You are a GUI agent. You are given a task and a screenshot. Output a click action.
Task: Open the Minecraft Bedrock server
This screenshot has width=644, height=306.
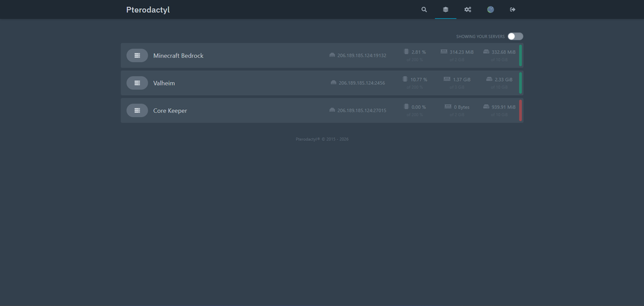[x=322, y=55]
